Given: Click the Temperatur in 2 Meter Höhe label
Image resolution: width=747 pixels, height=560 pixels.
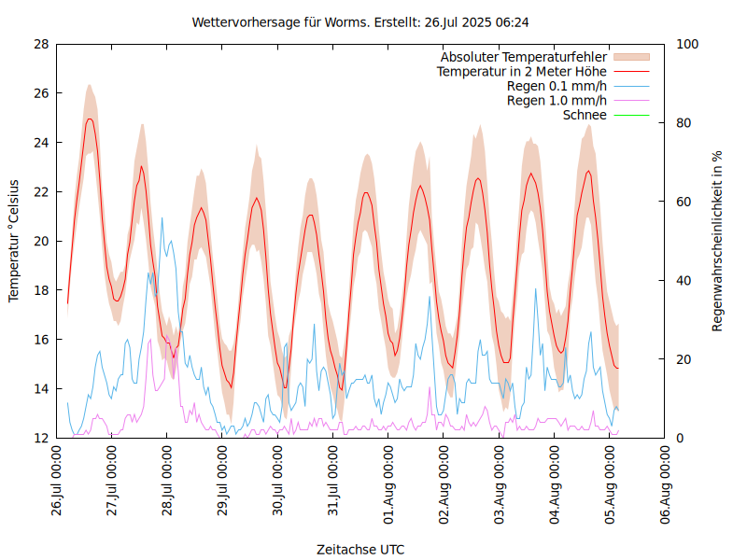Looking at the screenshot, I should point(521,71).
